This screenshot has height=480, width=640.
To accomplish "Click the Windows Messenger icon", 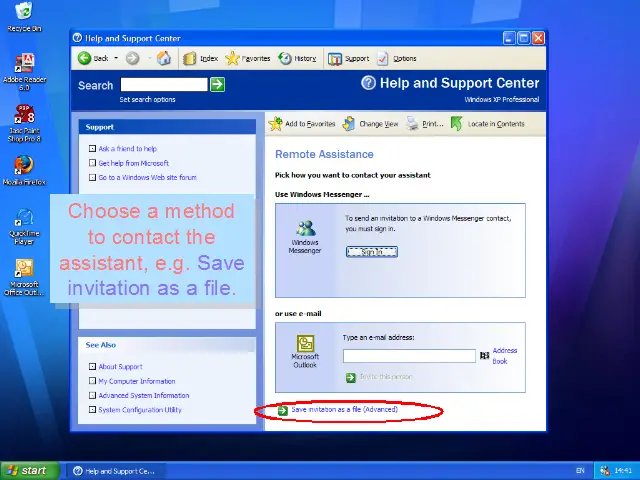I will [x=306, y=229].
